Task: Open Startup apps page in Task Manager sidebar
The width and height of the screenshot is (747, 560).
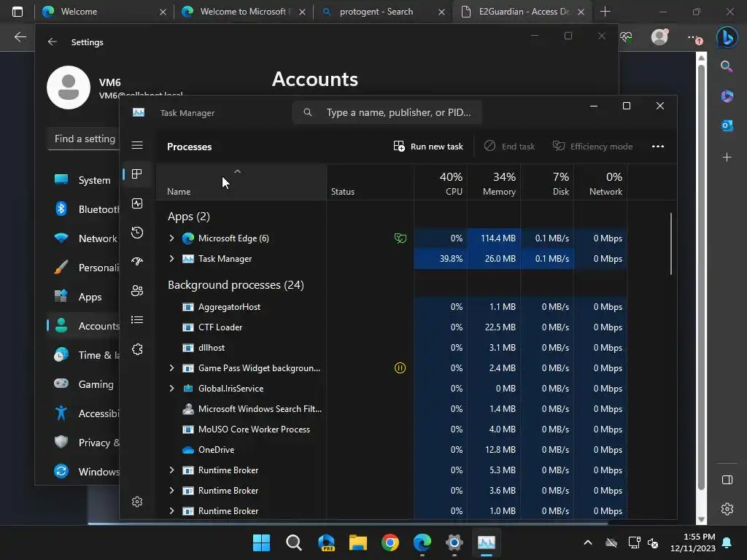Action: click(x=137, y=262)
